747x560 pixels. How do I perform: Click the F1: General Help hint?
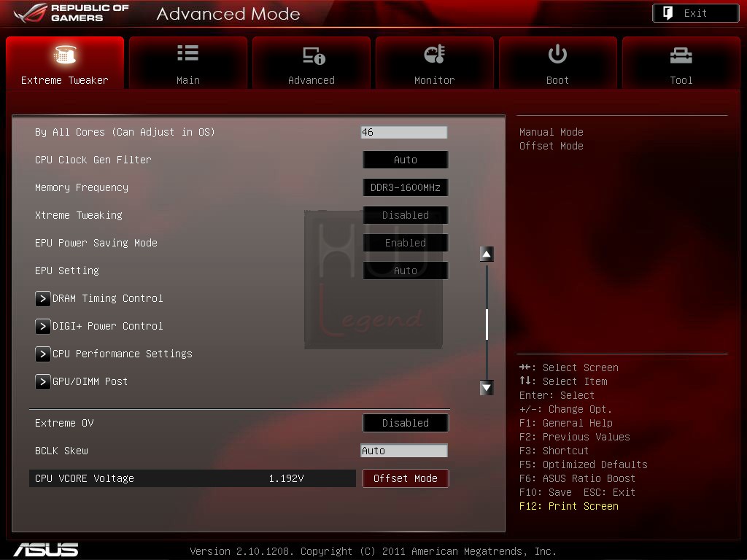click(566, 423)
